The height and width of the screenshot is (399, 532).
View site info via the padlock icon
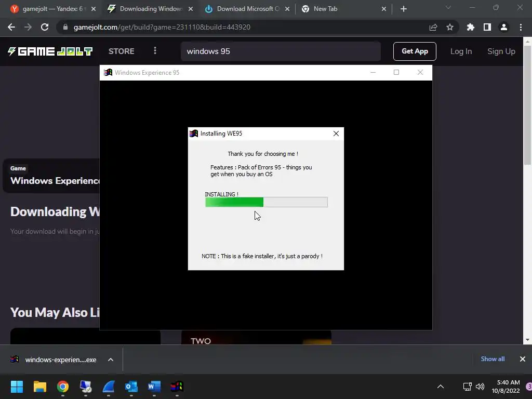click(x=65, y=27)
